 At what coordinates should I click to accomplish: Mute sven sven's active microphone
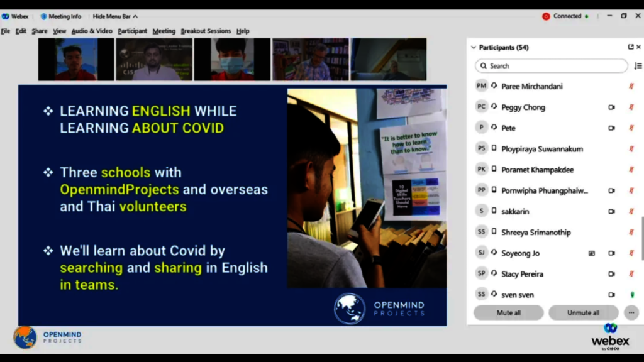click(x=632, y=294)
